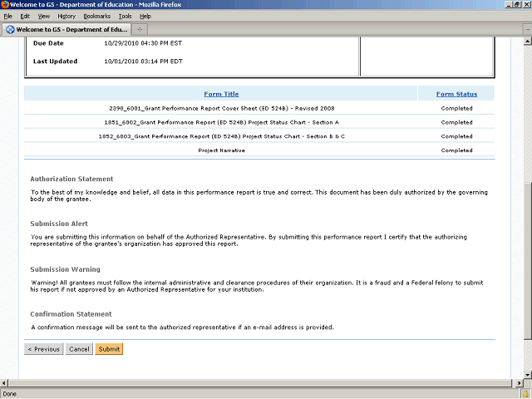Open the Edit menu
Viewport: 532px width, 399px height.
[25, 17]
